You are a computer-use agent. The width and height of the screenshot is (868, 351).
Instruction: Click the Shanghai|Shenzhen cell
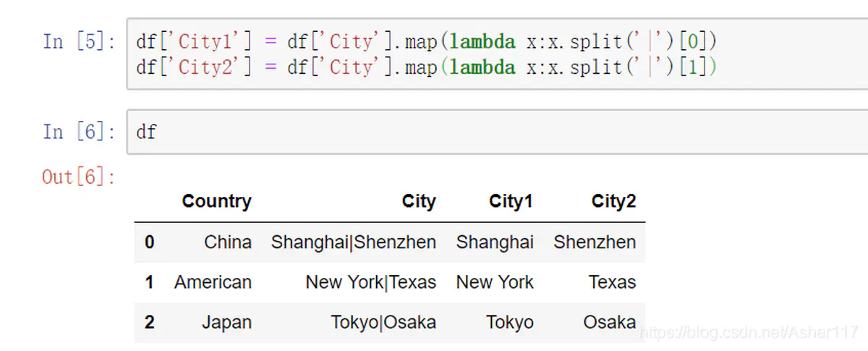coord(353,242)
